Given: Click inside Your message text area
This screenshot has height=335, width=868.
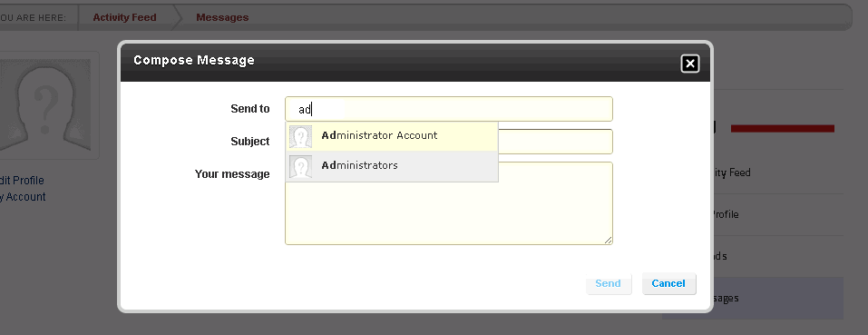Looking at the screenshot, I should click(x=449, y=213).
